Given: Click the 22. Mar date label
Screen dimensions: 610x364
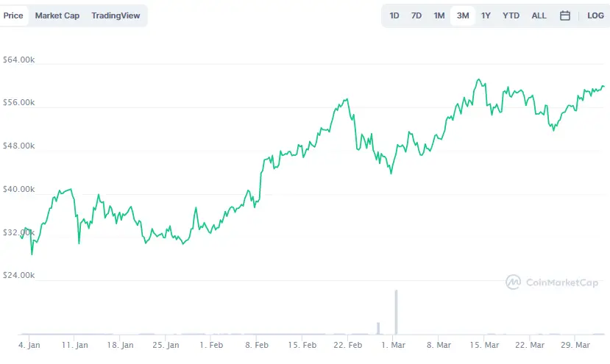Looking at the screenshot, I should 530,345.
